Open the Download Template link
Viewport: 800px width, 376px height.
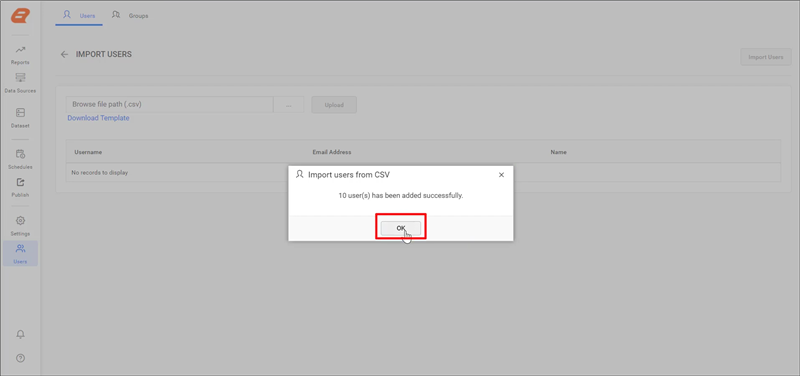pos(98,118)
